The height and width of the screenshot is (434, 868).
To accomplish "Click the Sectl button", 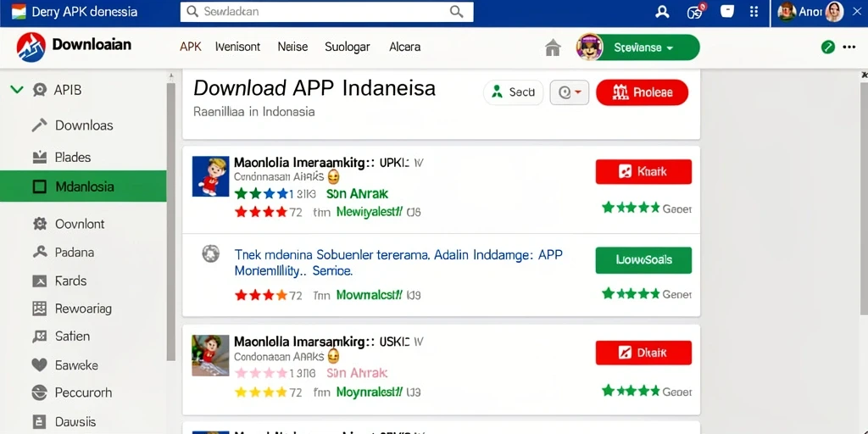I will pyautogui.click(x=513, y=92).
